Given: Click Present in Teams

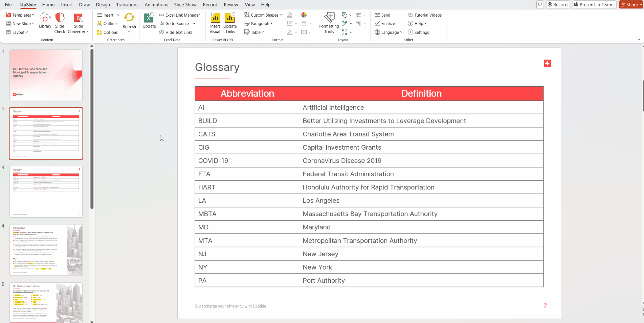Looking at the screenshot, I should pyautogui.click(x=594, y=4).
